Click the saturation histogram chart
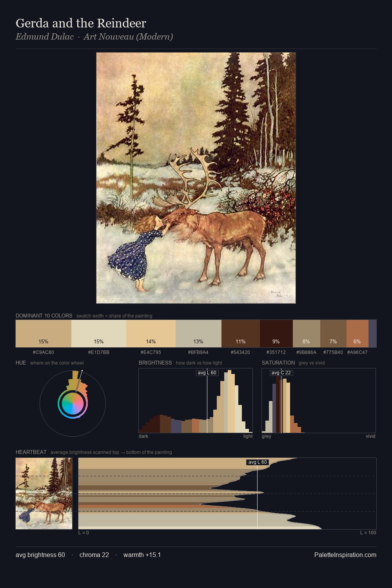 [x=319, y=401]
